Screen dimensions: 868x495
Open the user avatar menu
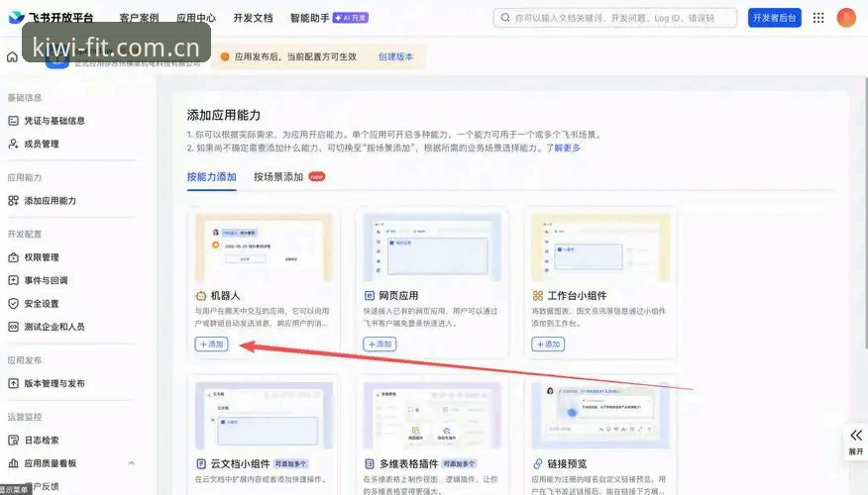(x=846, y=18)
